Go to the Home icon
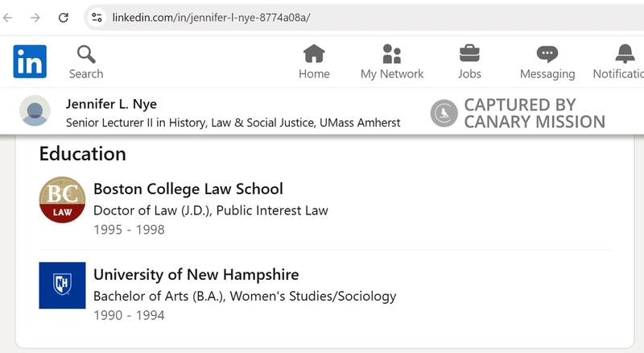The image size is (644, 353). click(314, 54)
